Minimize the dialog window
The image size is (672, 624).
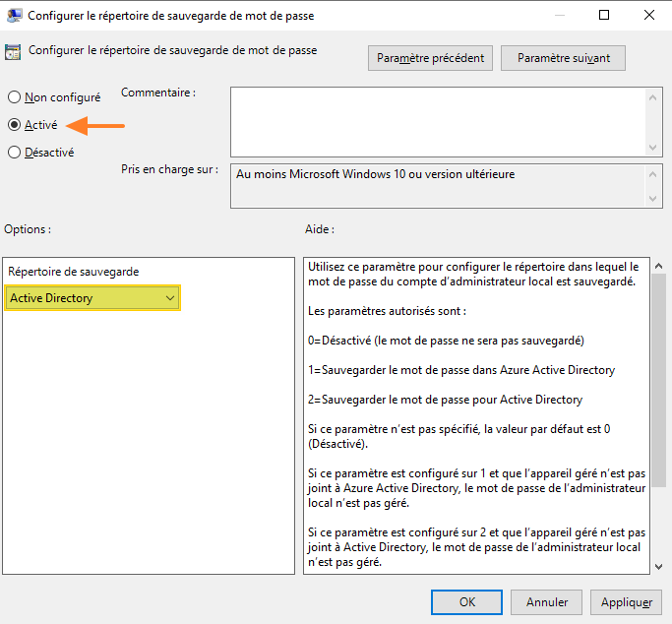point(559,15)
